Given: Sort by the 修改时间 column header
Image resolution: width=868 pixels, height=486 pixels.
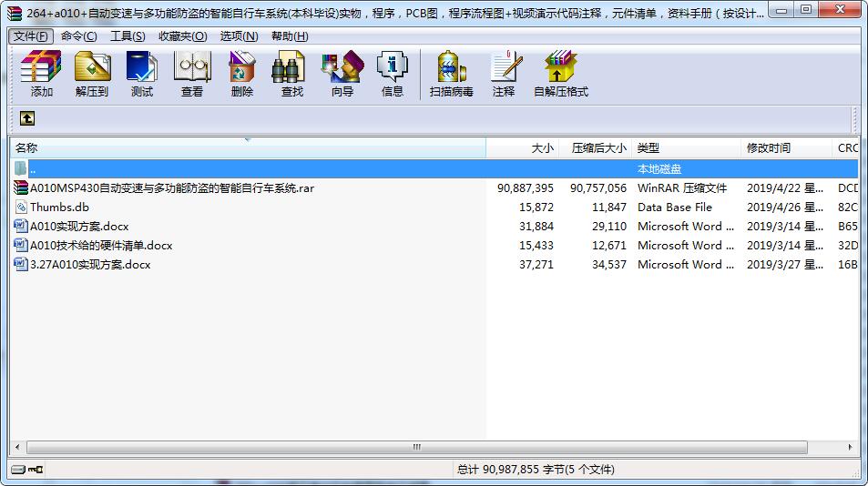Looking at the screenshot, I should point(786,148).
